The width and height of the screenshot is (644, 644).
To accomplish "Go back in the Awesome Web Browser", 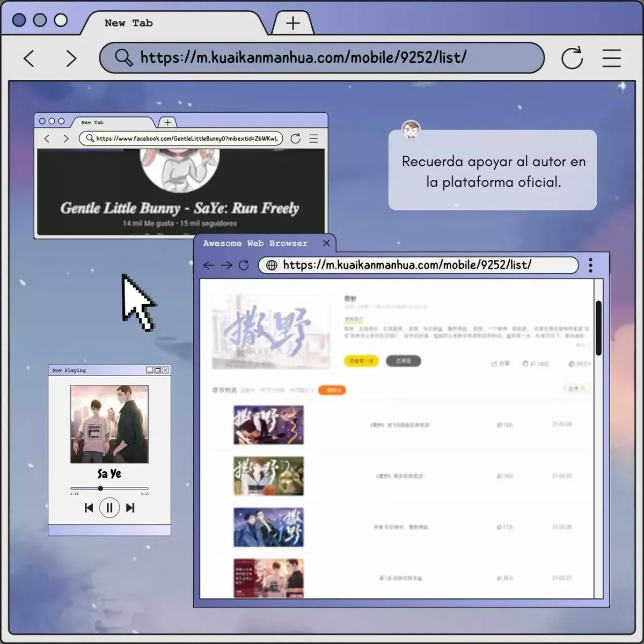I will coord(209,265).
